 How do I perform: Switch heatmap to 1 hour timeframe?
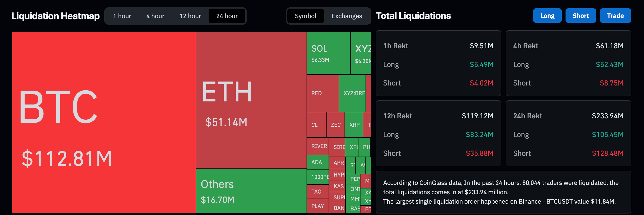point(122,16)
